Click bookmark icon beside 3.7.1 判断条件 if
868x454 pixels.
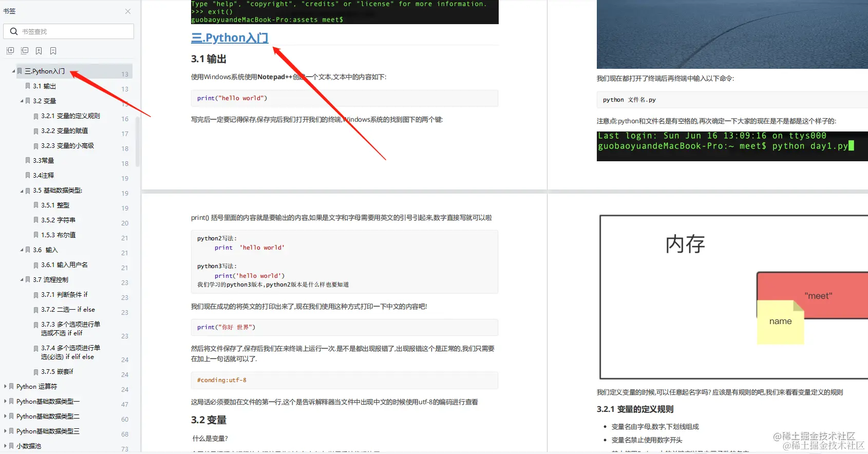click(x=36, y=295)
